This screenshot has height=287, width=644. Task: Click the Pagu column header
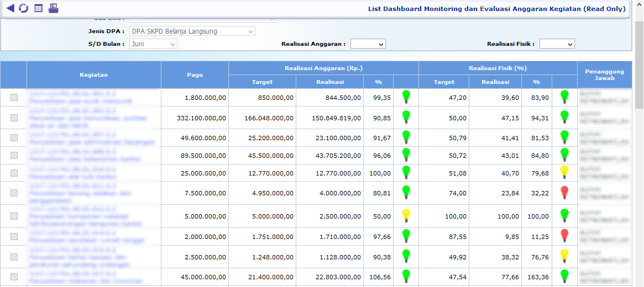click(x=195, y=75)
